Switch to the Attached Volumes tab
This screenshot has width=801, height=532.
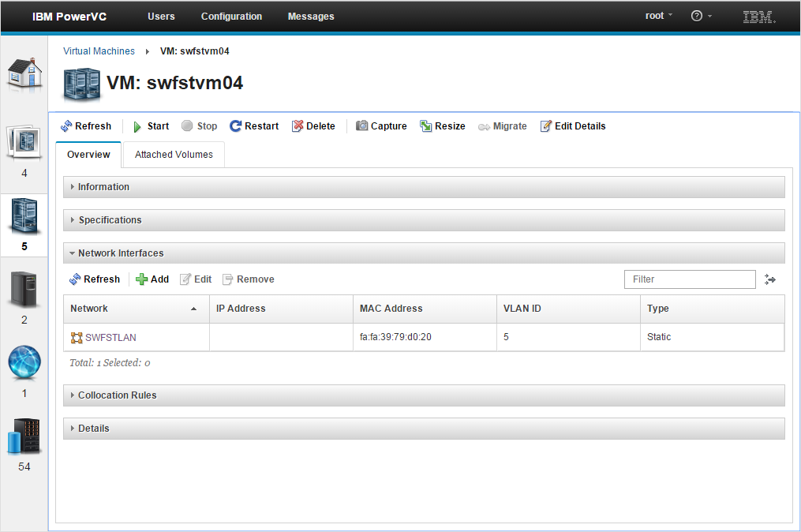tap(174, 155)
